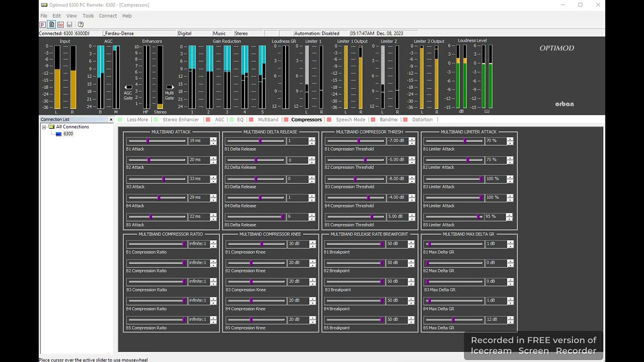Click the B5 Delta Release slider
The height and width of the screenshot is (362, 644).
[256, 217]
